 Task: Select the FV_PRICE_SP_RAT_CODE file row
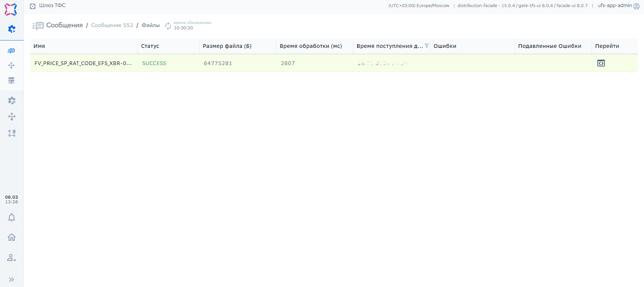pos(83,63)
